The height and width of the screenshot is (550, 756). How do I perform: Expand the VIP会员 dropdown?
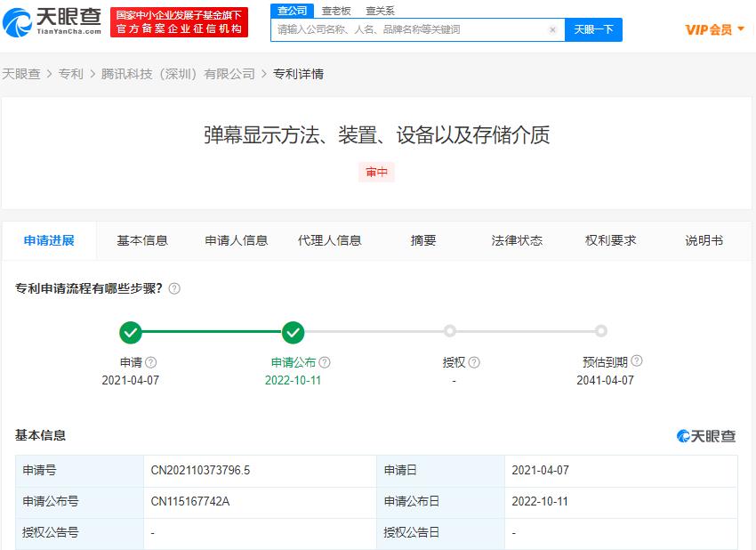[x=715, y=30]
